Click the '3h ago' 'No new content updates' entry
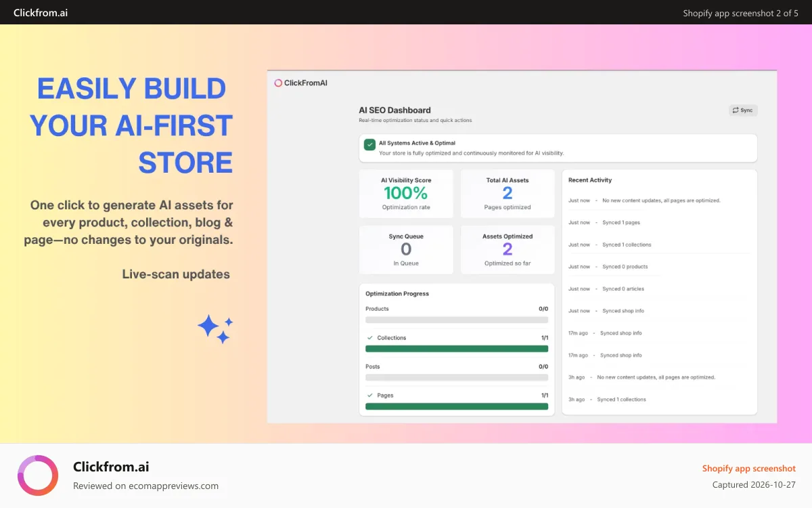This screenshot has width=812, height=508. click(x=641, y=377)
